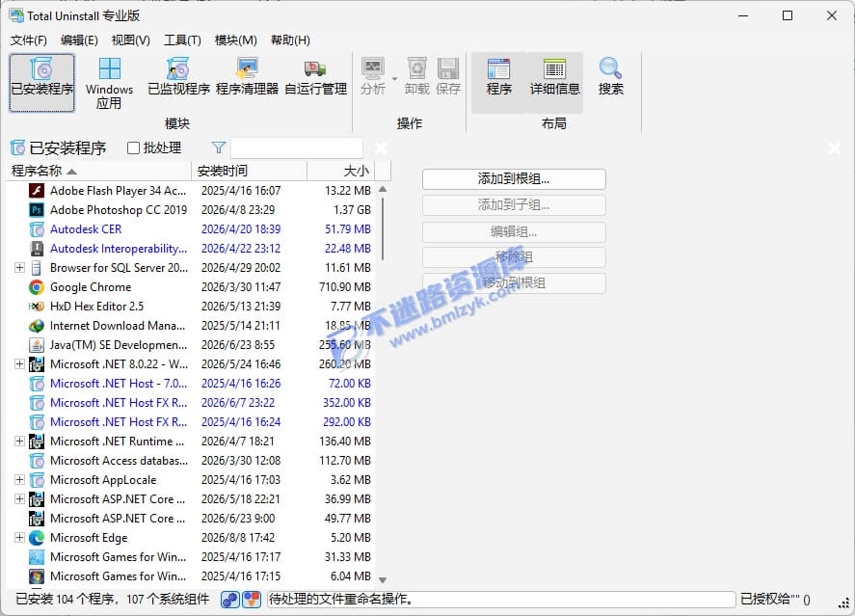Click the 添加到子组 button

click(x=514, y=205)
